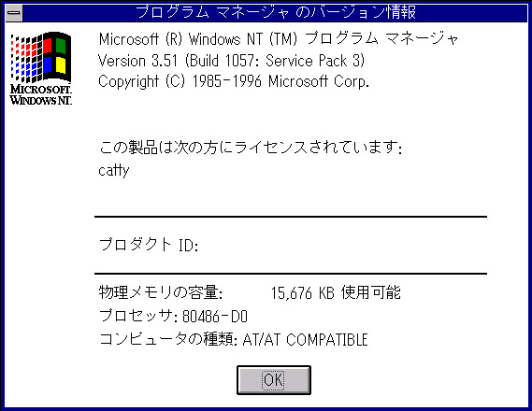This screenshot has width=532, height=411.
Task: Click the colored flag in the NT logo
Action: pyautogui.click(x=41, y=57)
